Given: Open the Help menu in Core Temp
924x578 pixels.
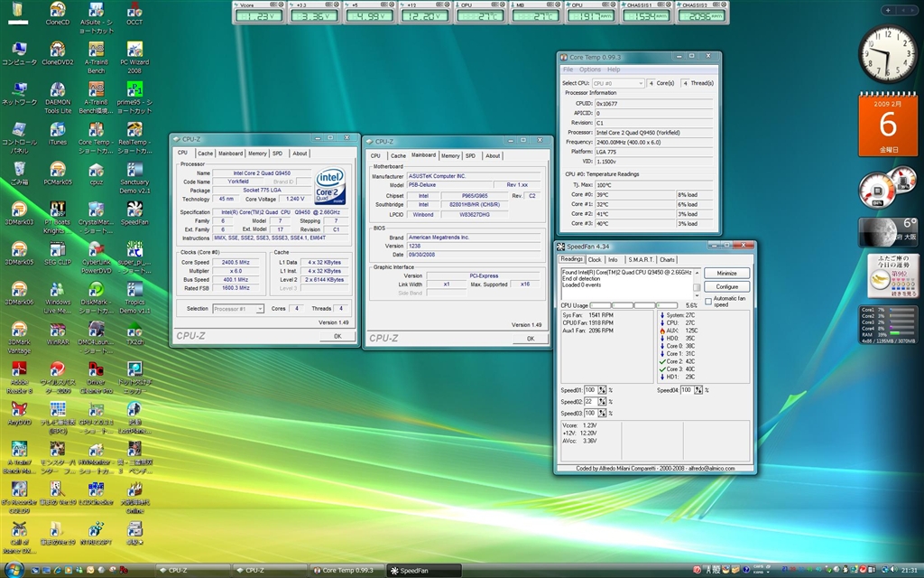Looking at the screenshot, I should point(614,70).
